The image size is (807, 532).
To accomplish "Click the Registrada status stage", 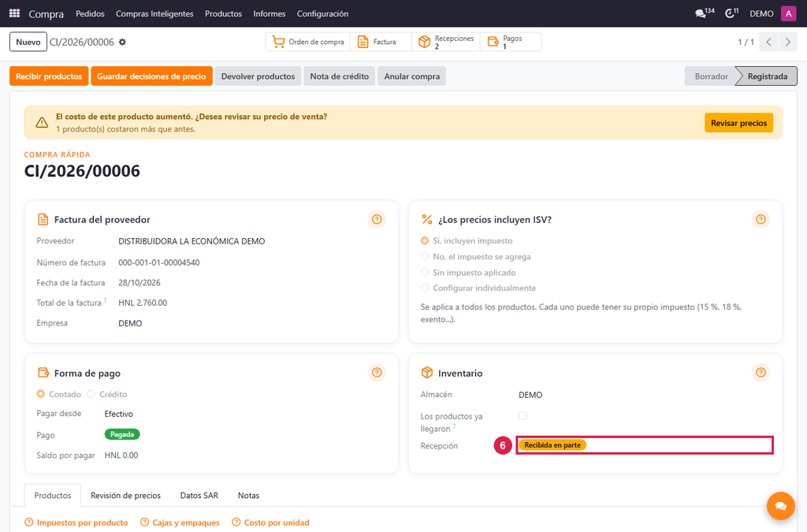I will pos(768,76).
